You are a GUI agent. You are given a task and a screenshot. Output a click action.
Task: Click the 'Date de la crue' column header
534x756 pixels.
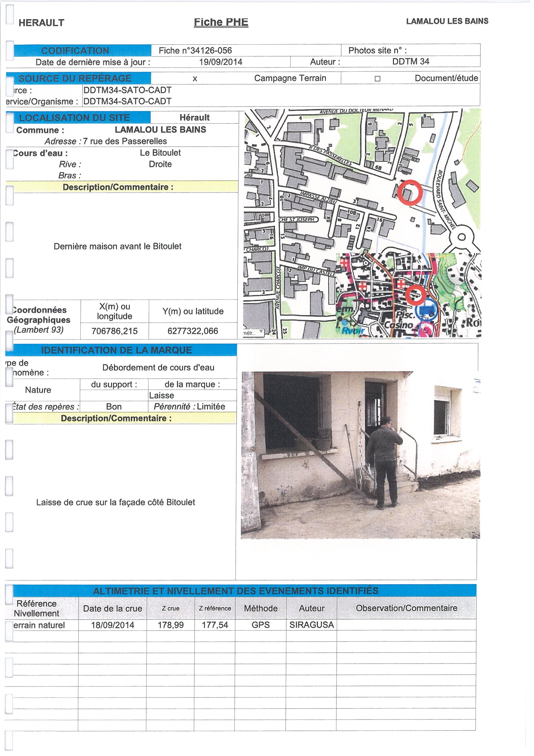pyautogui.click(x=113, y=613)
